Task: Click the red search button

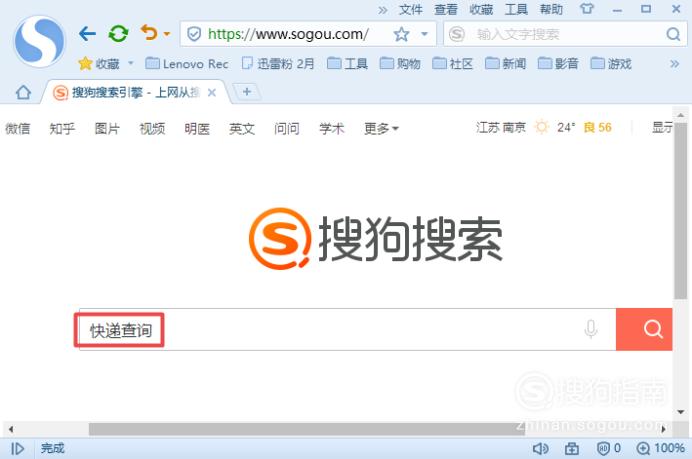Action: 644,330
